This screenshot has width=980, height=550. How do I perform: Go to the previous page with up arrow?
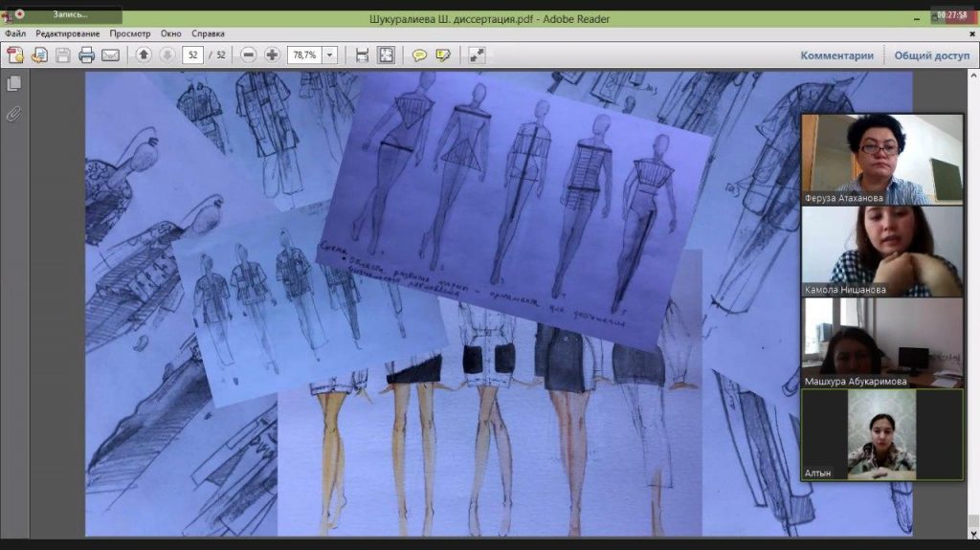click(144, 55)
